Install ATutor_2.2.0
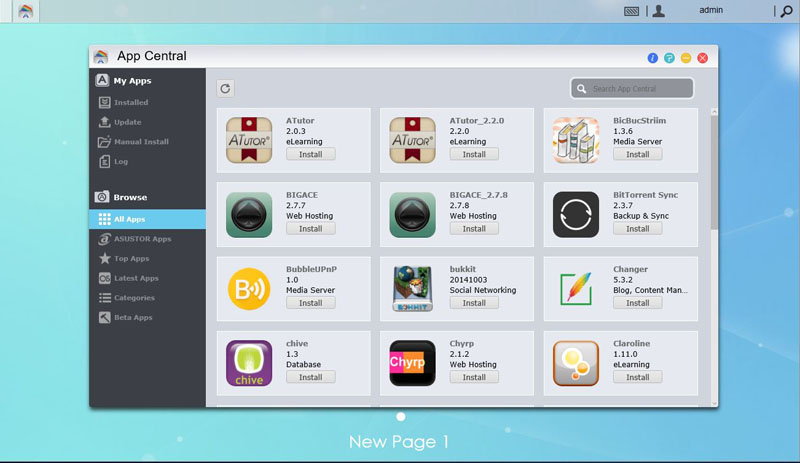Screen dimensions: 800x463 474,154
